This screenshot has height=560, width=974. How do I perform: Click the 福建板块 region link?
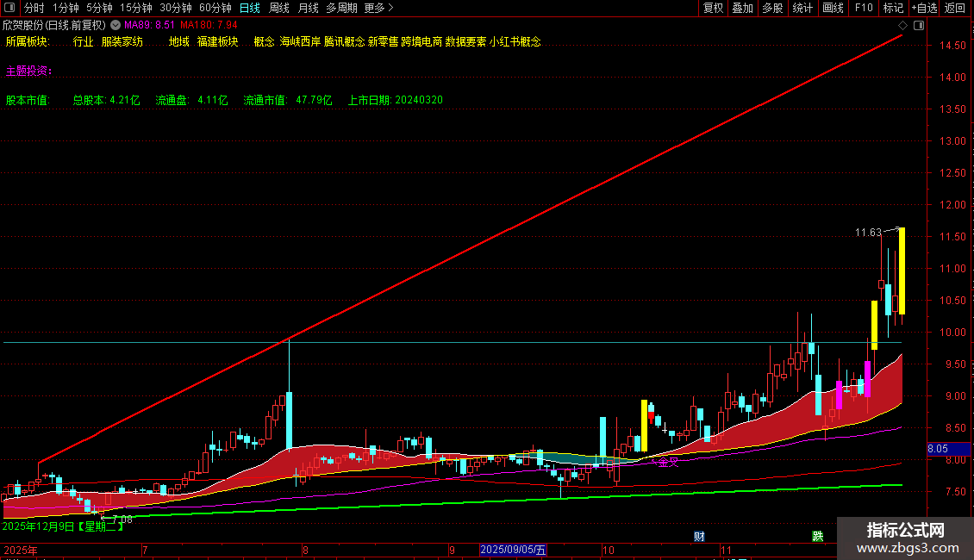(218, 41)
